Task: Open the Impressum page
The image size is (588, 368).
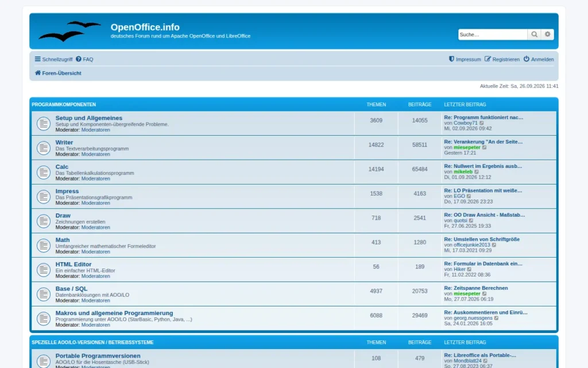Action: pos(465,59)
